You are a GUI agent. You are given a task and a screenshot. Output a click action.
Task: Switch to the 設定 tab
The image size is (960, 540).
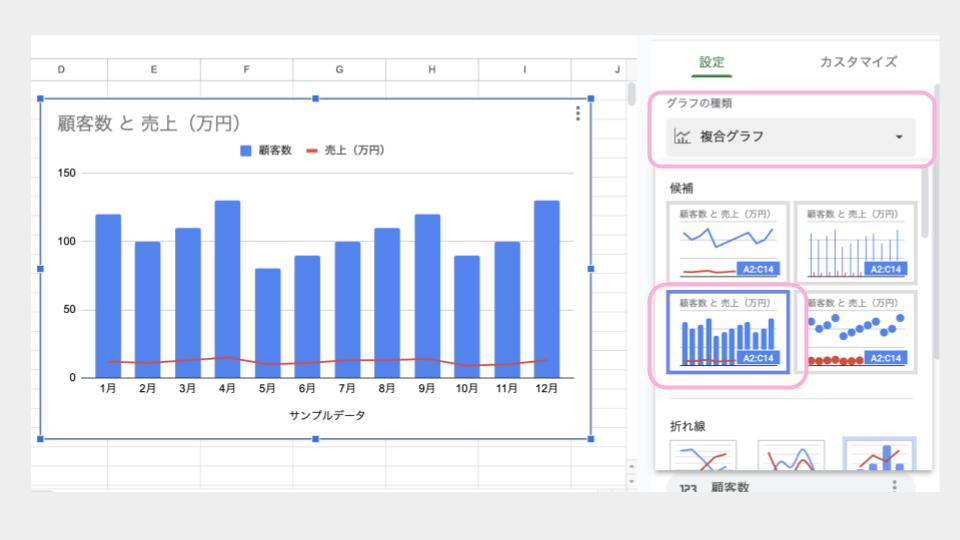[x=712, y=62]
